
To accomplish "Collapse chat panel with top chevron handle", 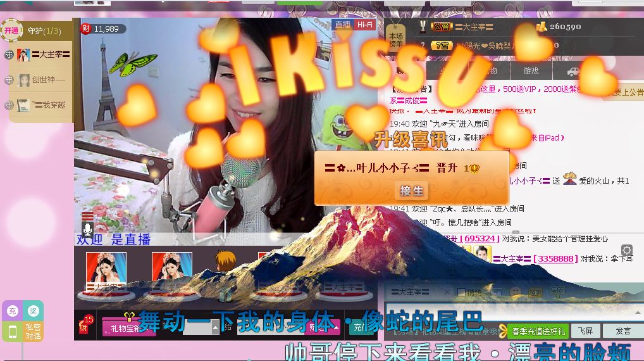I will click(x=516, y=232).
